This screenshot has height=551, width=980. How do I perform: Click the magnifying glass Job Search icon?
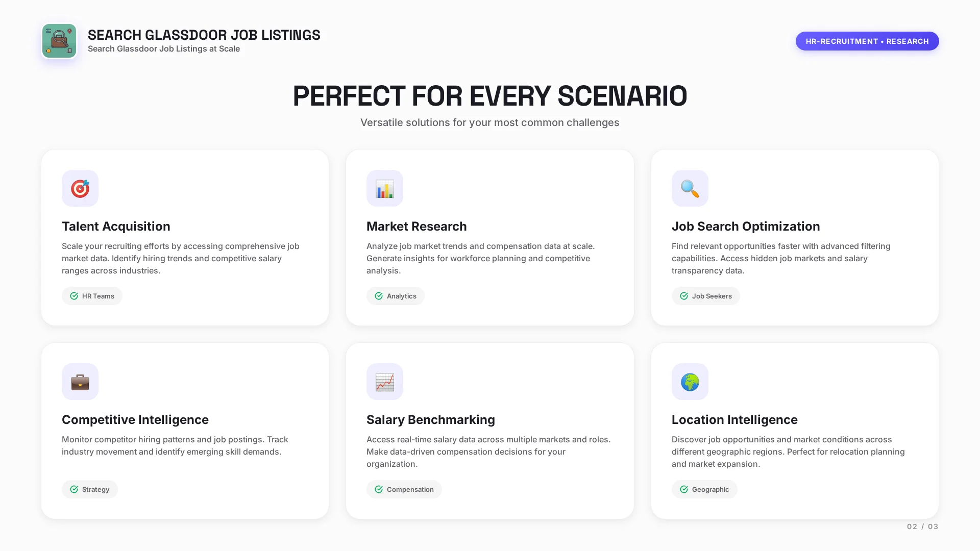[x=690, y=188]
